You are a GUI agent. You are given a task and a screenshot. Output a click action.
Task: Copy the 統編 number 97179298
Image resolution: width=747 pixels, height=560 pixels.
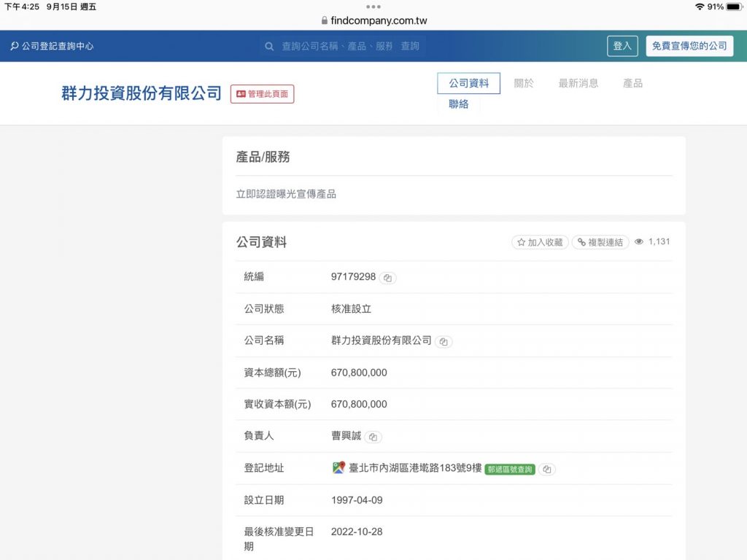[x=388, y=278]
